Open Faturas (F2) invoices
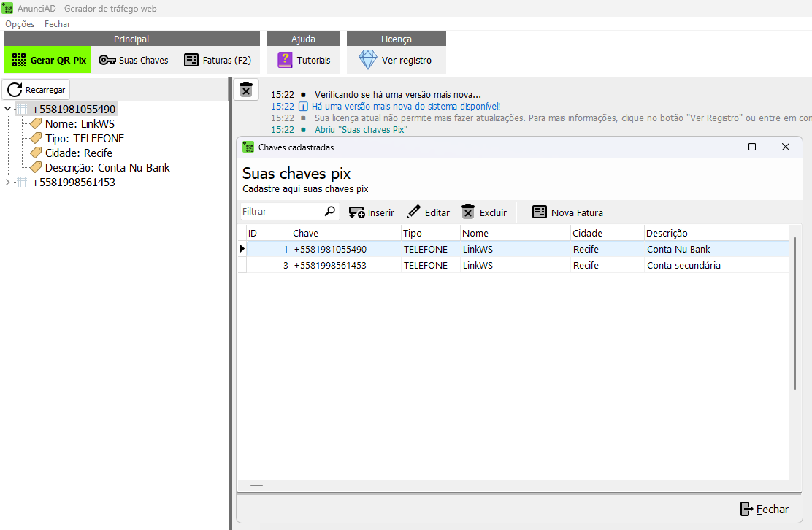 pyautogui.click(x=218, y=61)
